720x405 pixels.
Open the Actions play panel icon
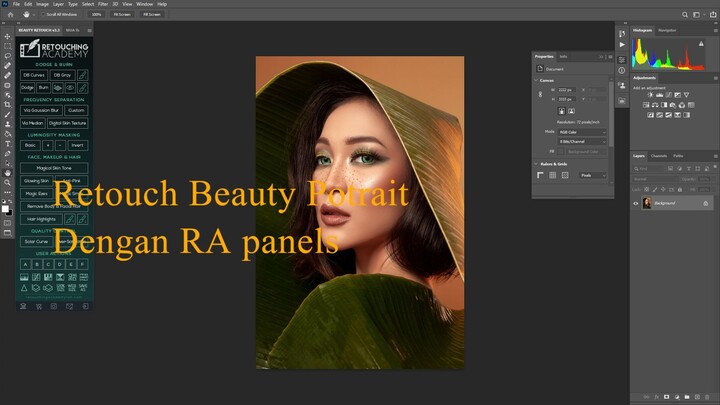(622, 45)
